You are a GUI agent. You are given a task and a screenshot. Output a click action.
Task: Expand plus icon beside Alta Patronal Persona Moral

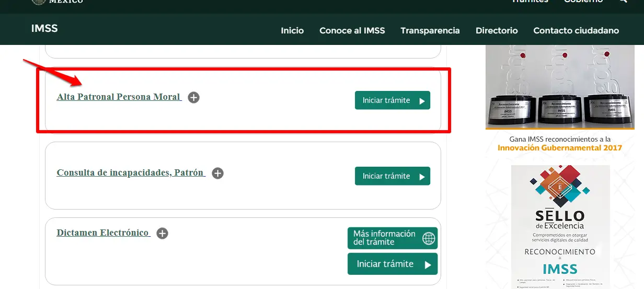click(x=194, y=97)
